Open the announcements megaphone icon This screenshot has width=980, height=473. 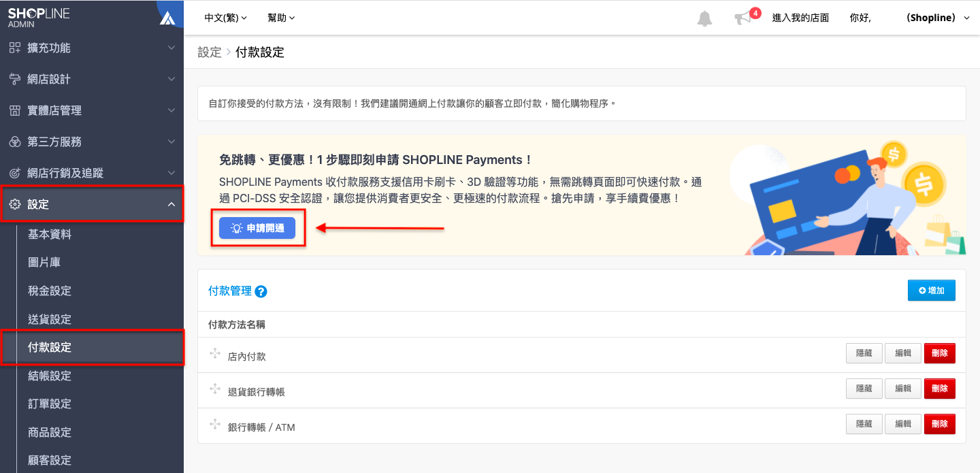[x=743, y=18]
